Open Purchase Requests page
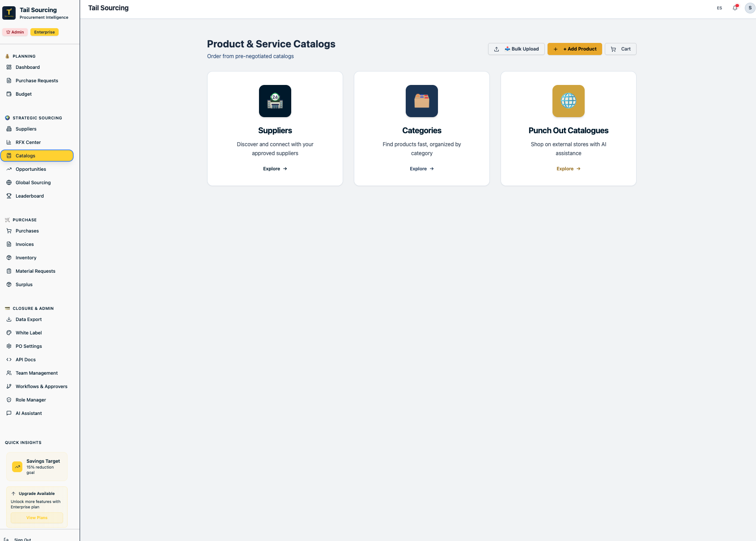 37,80
